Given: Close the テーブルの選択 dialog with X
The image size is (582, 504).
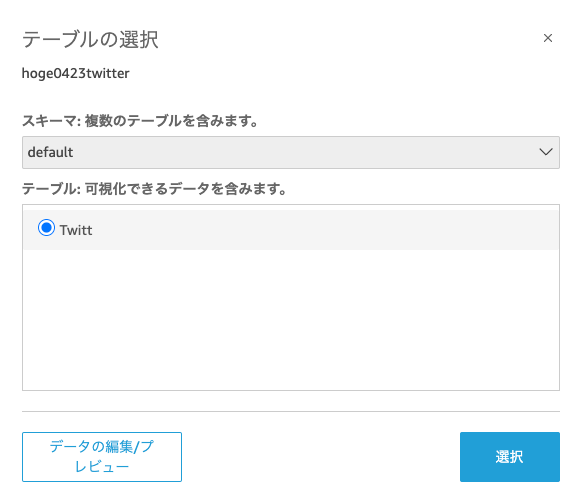Looking at the screenshot, I should coord(547,38).
